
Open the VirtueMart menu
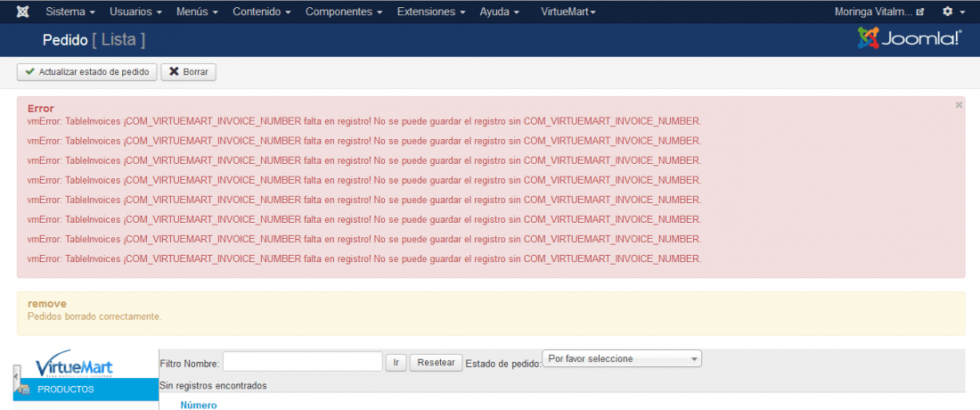coord(568,12)
